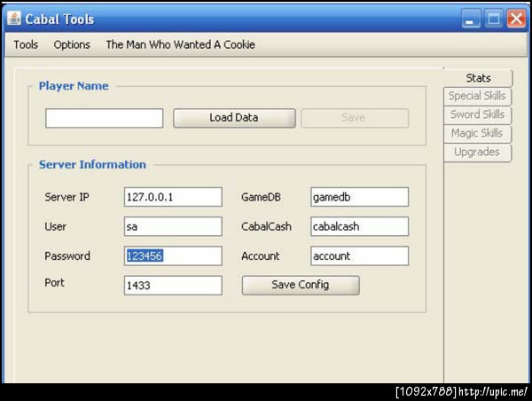Click the Password field showing 123456
The image size is (532, 401).
173,256
